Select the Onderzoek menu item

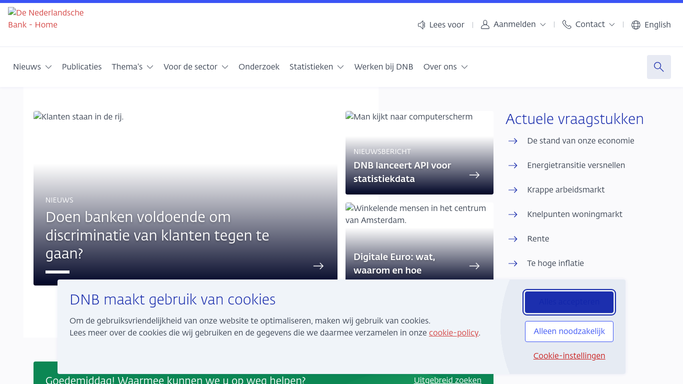click(259, 67)
